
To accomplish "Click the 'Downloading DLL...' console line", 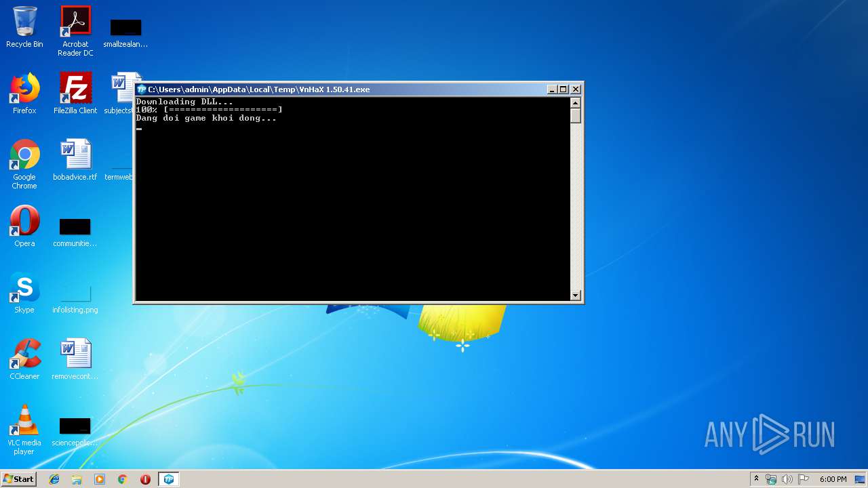I will [184, 102].
